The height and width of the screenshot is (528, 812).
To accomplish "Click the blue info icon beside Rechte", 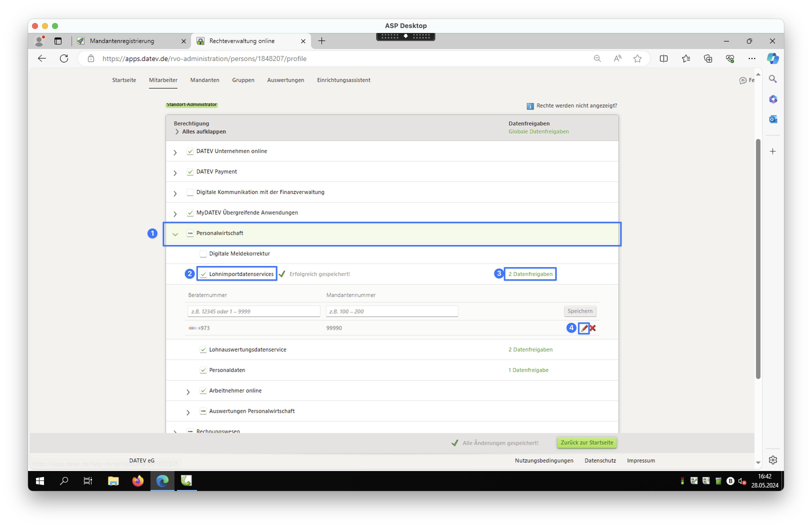I will 530,106.
